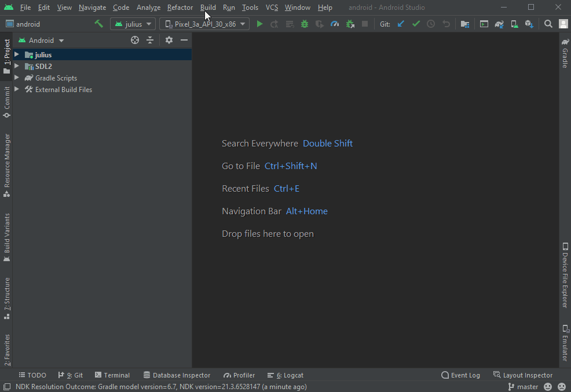Viewport: 571px width, 392px height.
Task: Click the android project breadcrumb
Action: pos(23,24)
